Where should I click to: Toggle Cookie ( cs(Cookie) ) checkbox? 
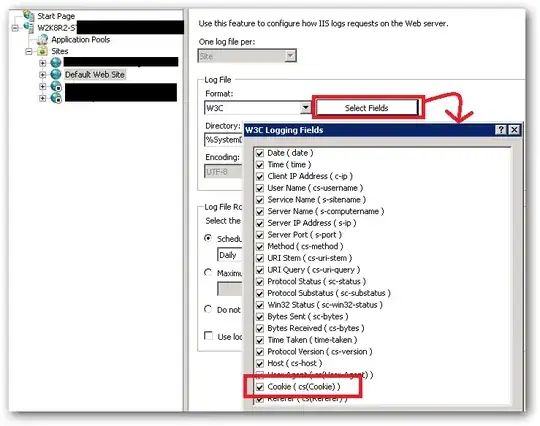pos(260,387)
